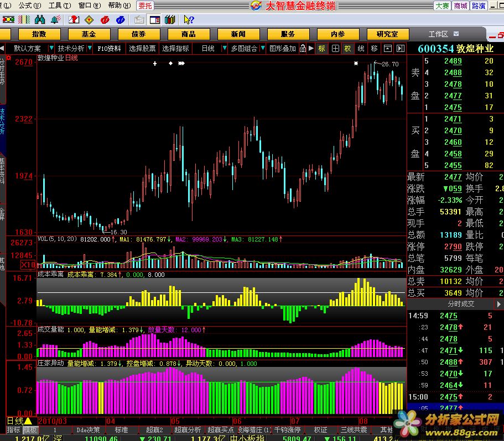The image size is (504, 441).
Task: Click the yellow diamond up-arrow icon
Action: [89, 20]
